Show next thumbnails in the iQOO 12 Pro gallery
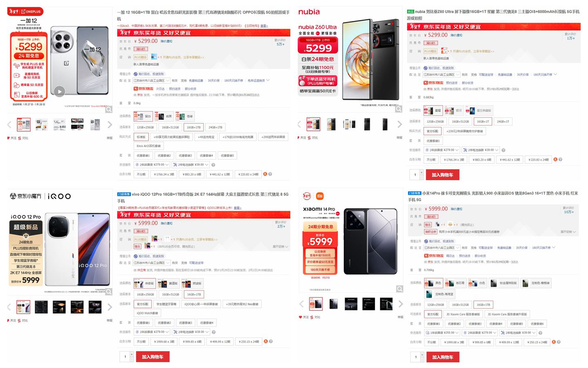 pyautogui.click(x=109, y=307)
